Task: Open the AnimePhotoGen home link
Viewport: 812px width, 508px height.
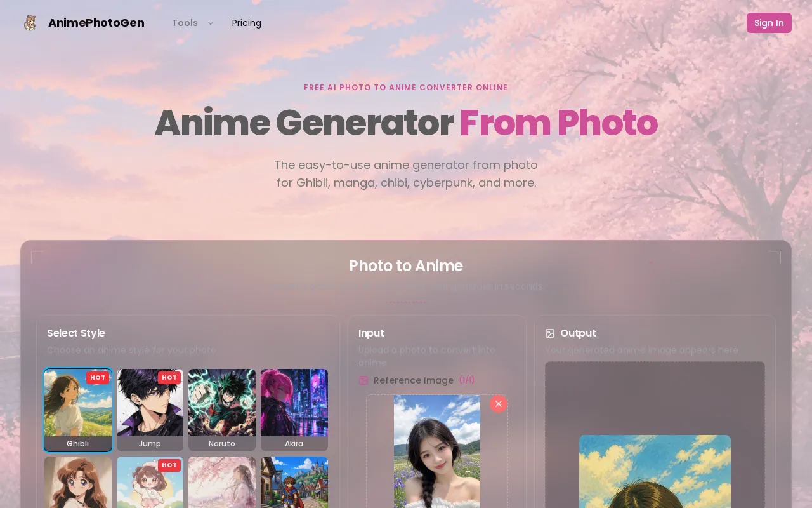Action: pyautogui.click(x=84, y=23)
